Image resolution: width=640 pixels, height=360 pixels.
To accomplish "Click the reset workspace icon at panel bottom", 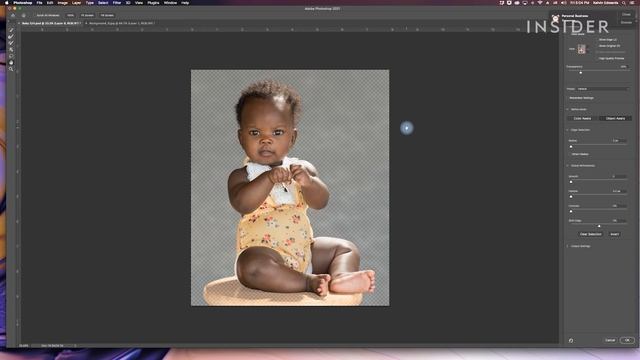I will click(x=571, y=340).
